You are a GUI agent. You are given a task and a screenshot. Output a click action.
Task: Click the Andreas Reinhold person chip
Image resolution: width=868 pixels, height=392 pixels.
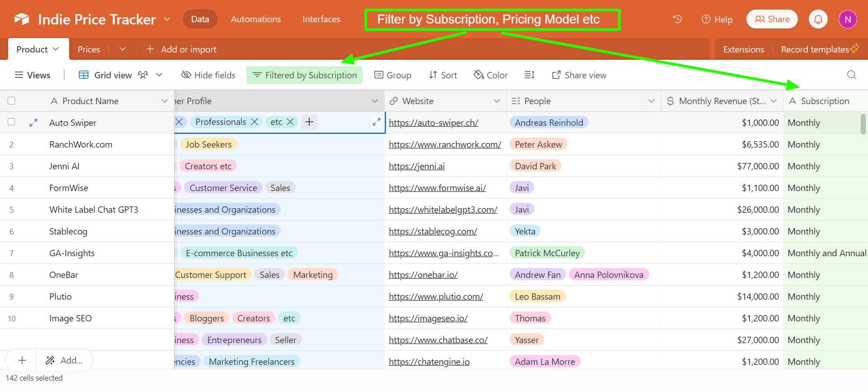coord(549,122)
